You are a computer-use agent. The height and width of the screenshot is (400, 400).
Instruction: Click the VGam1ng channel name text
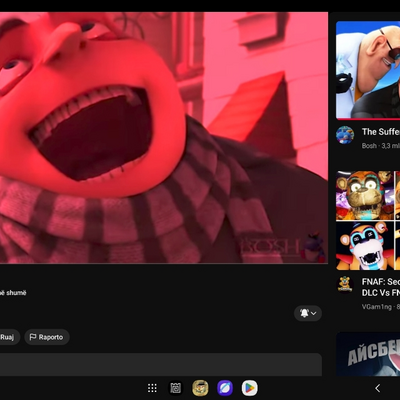click(x=377, y=307)
